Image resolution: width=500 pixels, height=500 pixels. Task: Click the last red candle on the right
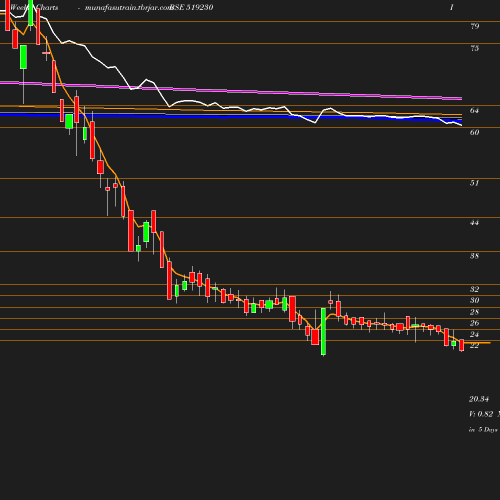click(462, 345)
